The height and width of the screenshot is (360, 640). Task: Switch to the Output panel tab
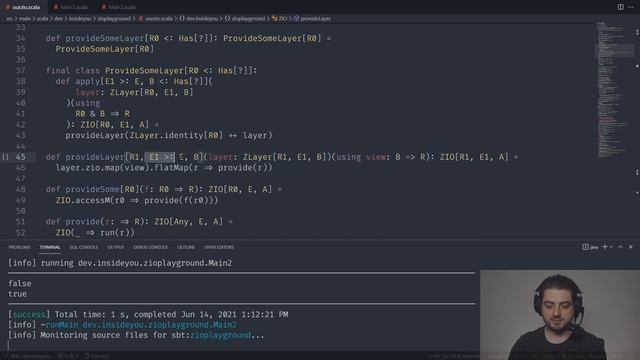click(116, 247)
